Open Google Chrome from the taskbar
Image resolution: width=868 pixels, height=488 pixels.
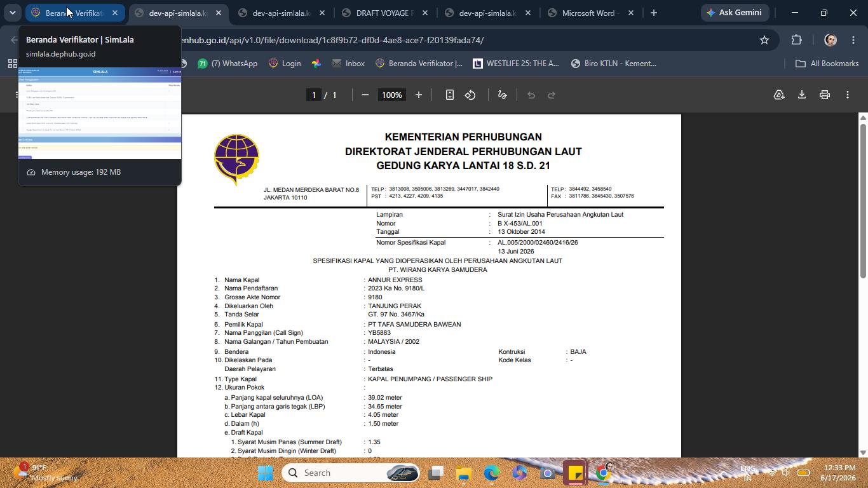tap(603, 473)
